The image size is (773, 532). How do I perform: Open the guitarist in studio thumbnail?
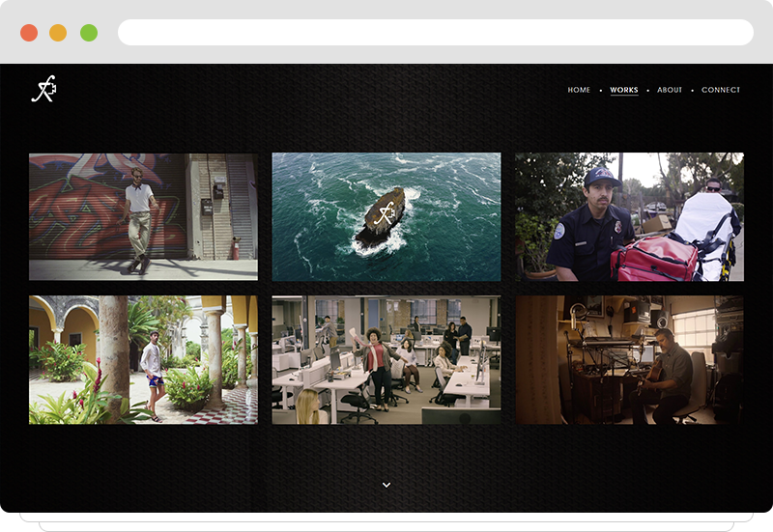630,359
